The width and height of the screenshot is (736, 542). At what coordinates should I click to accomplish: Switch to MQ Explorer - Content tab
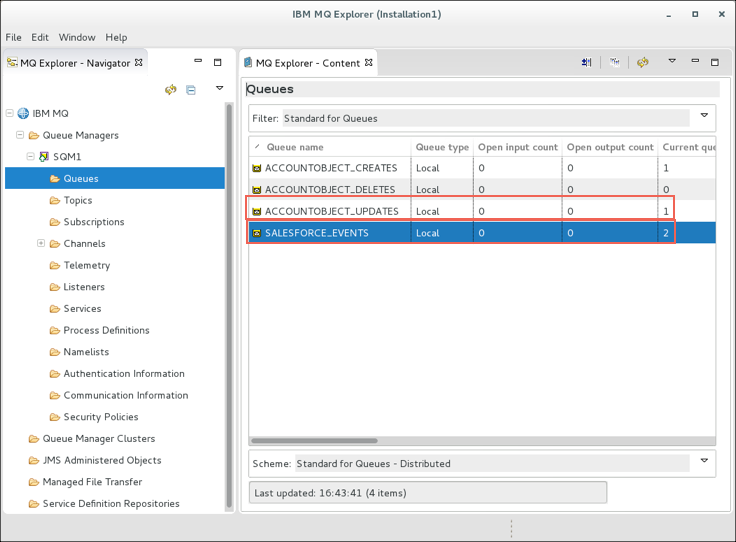308,63
